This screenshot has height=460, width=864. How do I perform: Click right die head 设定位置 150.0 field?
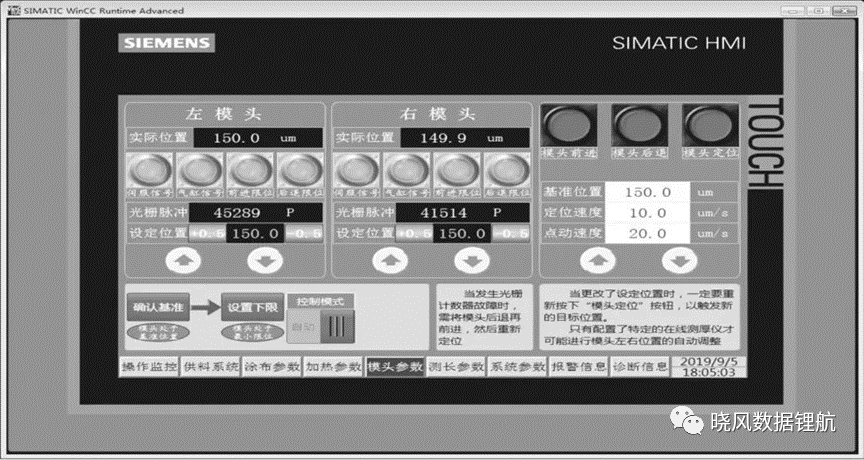point(462,234)
